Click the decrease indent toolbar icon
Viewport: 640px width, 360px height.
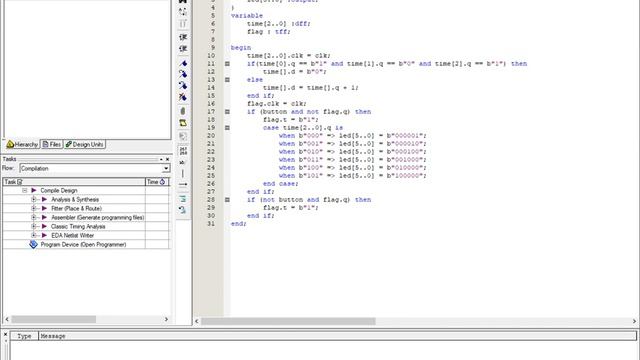pyautogui.click(x=183, y=49)
